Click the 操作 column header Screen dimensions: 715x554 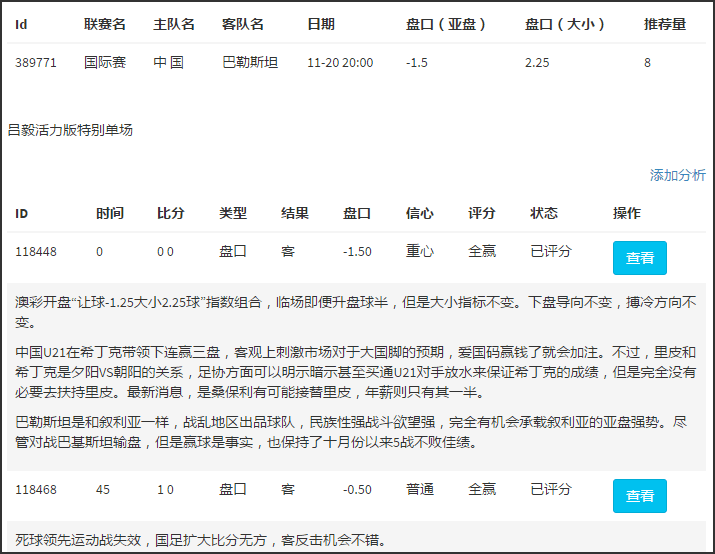(x=627, y=213)
